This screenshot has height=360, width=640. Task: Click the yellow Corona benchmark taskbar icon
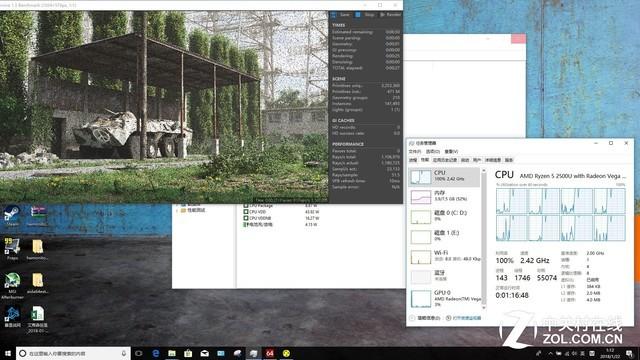[286, 353]
